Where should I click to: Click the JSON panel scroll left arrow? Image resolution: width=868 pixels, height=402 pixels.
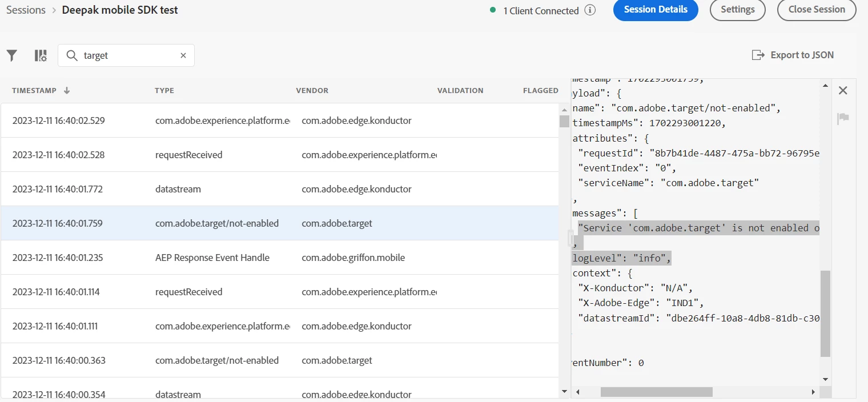point(577,392)
